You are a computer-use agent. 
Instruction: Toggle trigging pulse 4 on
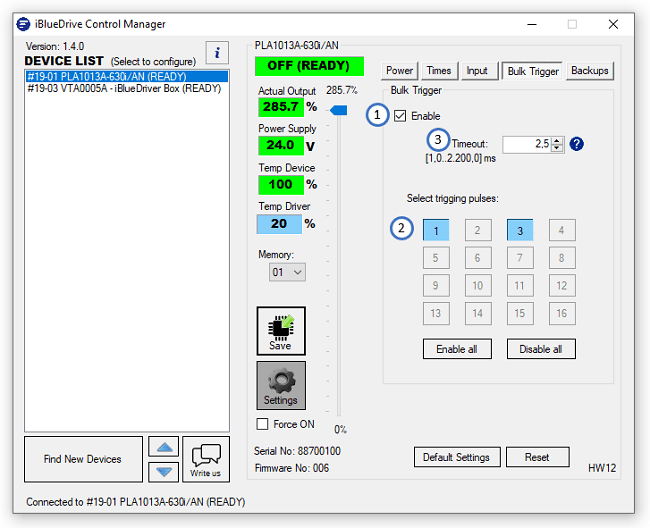562,230
